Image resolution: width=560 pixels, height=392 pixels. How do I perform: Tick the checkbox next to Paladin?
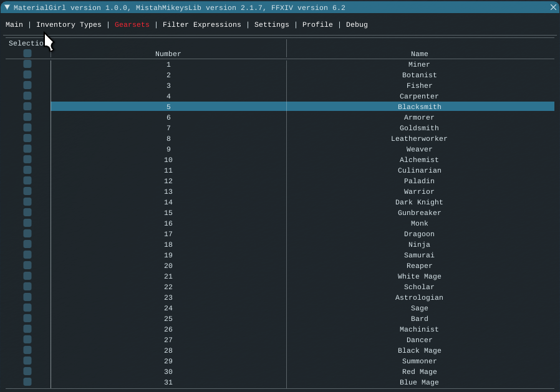coord(27,181)
